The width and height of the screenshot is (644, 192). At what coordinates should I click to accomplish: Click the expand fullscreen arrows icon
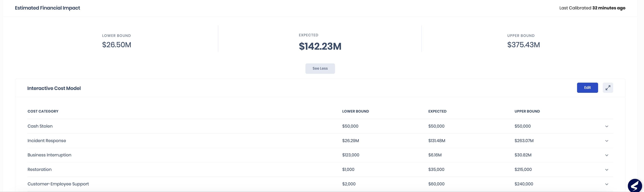tap(608, 88)
